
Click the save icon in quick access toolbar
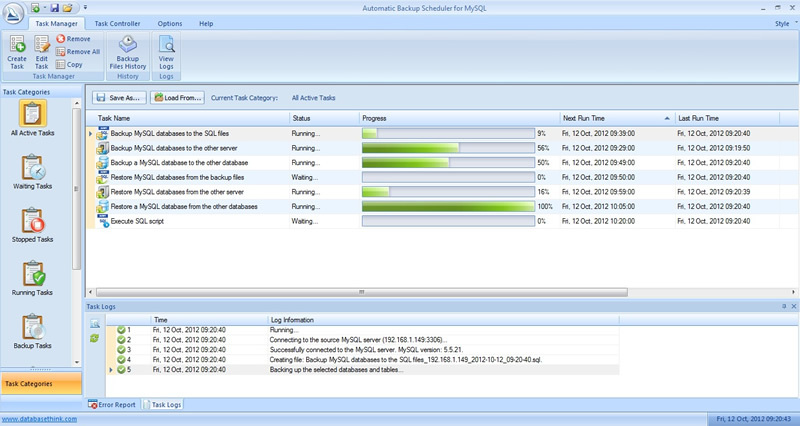pyautogui.click(x=55, y=8)
